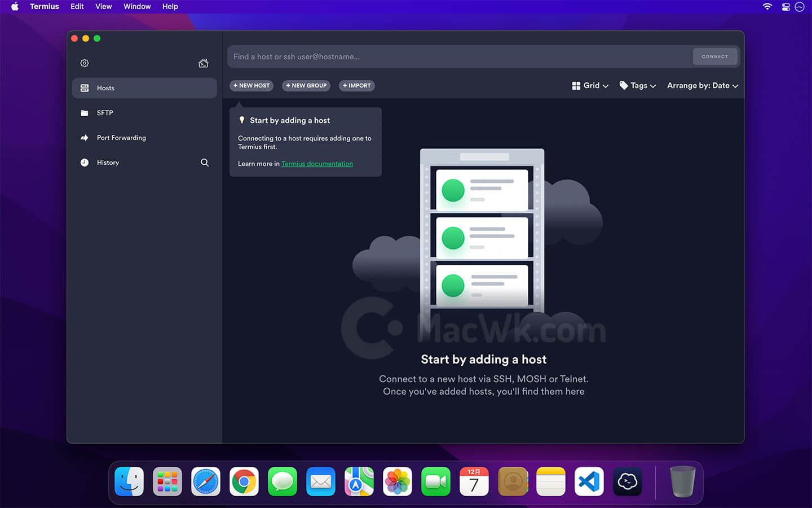This screenshot has width=812, height=508.
Task: Click the tag icon beside Tags label
Action: 624,86
